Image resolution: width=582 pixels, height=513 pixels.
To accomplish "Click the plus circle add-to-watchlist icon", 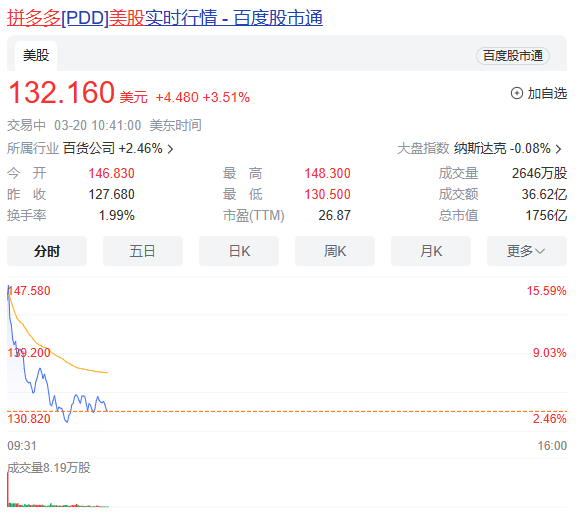I will click(x=517, y=93).
